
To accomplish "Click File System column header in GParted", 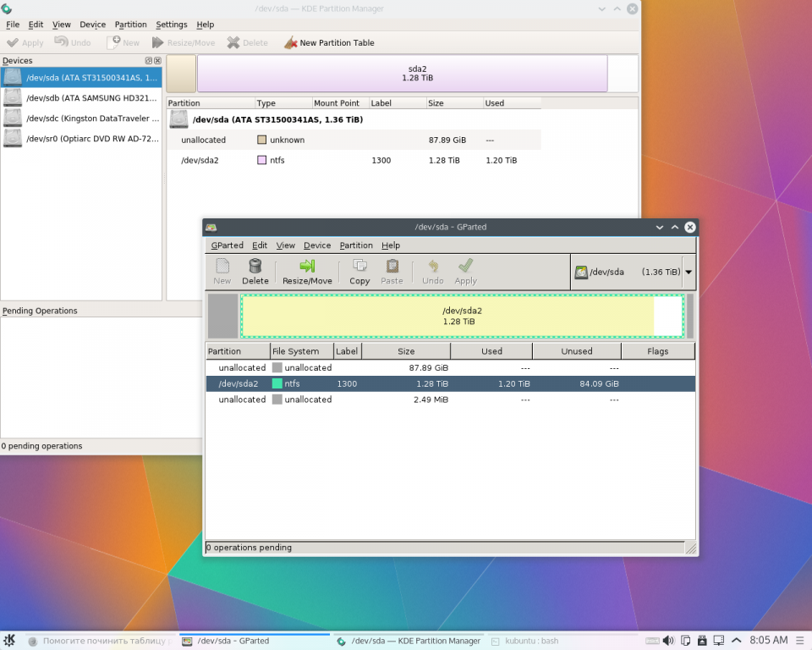I will point(302,351).
